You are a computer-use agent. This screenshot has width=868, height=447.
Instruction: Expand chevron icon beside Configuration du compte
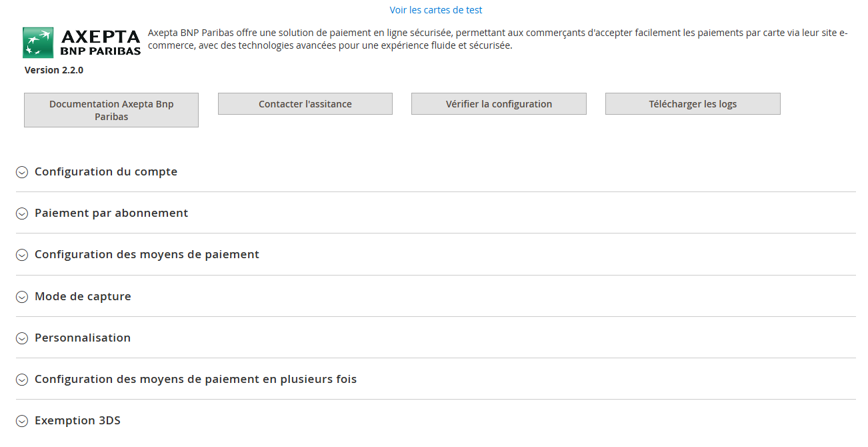(22, 172)
